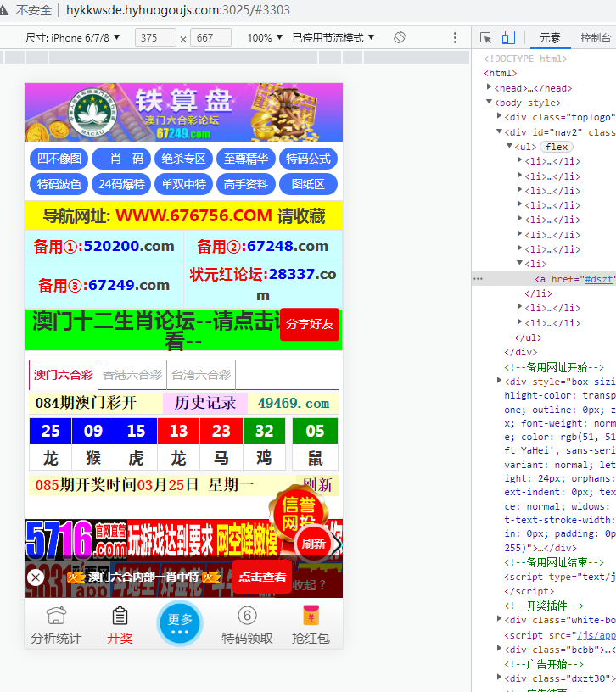Screen dimensions: 616x692
Task: Open 抢红包 red envelope icon
Action: click(311, 615)
